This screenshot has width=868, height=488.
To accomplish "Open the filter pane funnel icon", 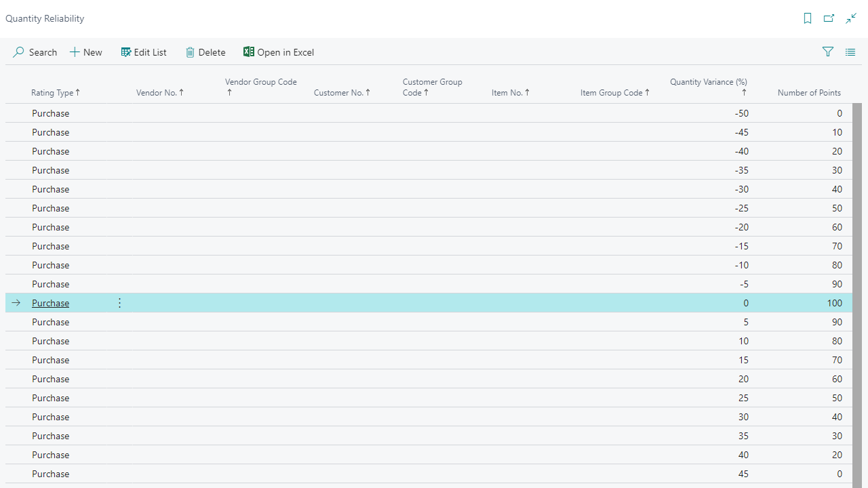I will point(828,52).
